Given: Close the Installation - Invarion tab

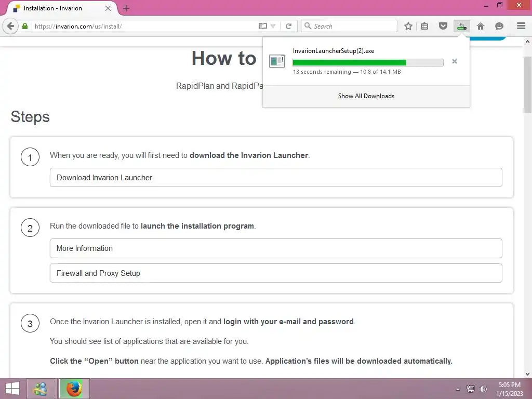Looking at the screenshot, I should (108, 8).
